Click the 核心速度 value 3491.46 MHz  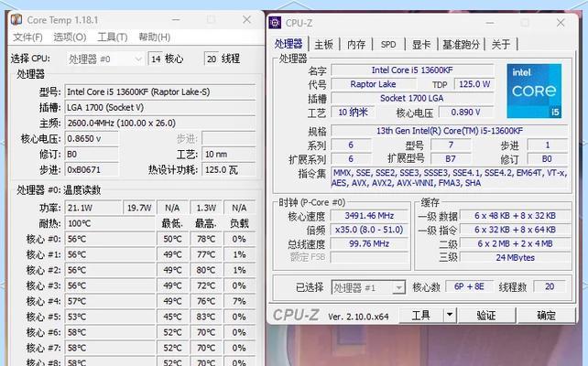click(369, 216)
